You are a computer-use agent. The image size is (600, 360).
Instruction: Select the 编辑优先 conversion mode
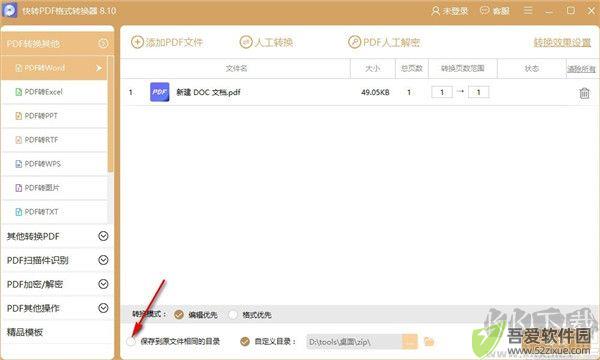179,314
